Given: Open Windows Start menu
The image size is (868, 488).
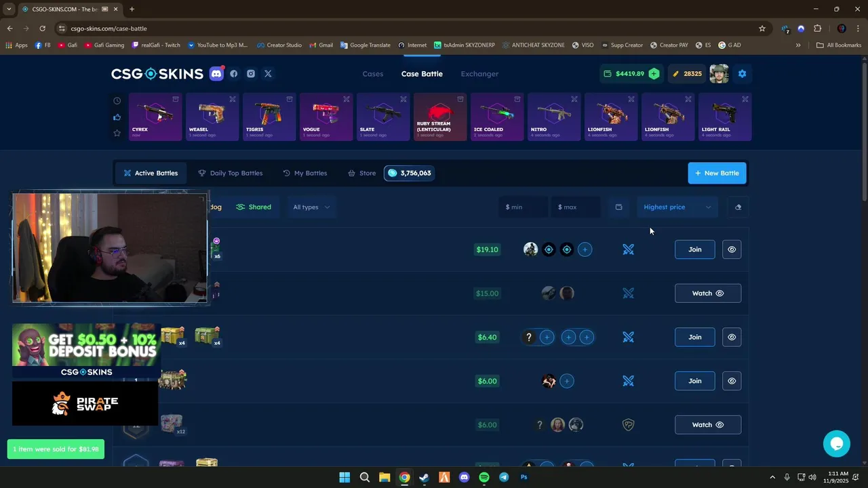Looking at the screenshot, I should (344, 477).
